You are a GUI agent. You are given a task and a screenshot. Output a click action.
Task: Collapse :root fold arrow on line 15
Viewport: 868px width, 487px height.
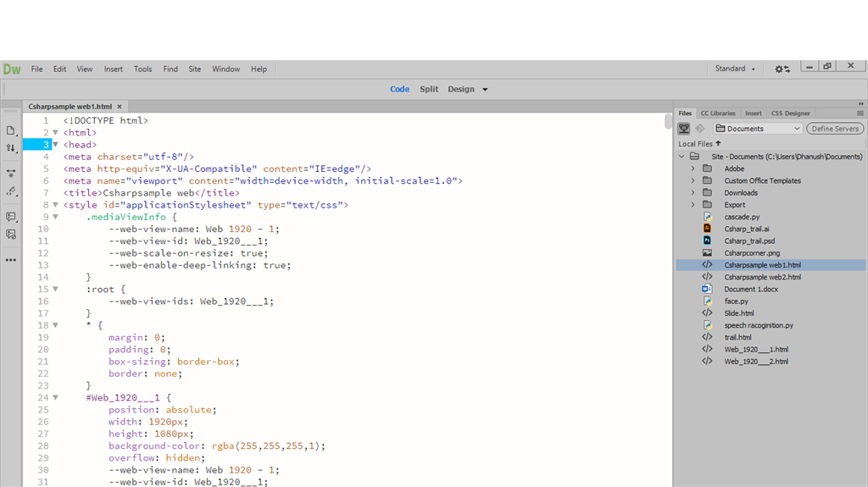(55, 289)
